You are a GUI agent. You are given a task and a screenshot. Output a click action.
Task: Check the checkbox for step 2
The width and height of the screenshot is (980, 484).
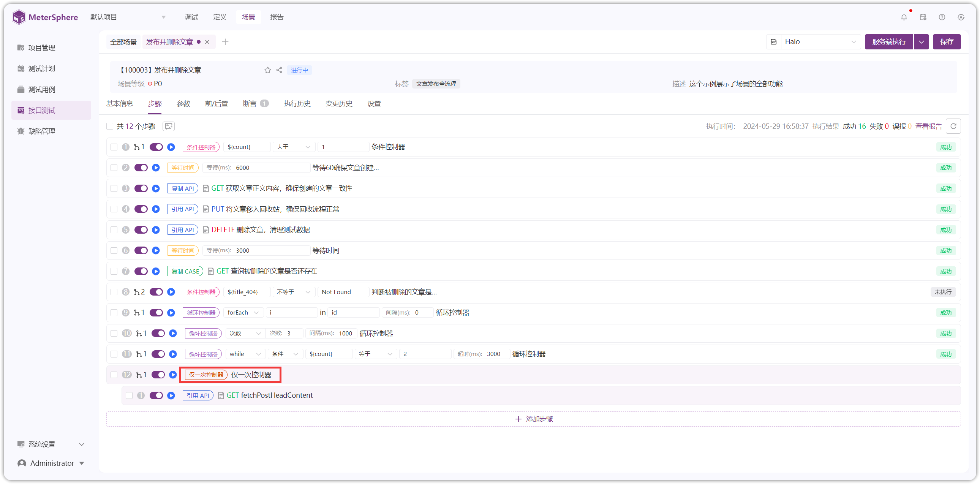pos(114,168)
